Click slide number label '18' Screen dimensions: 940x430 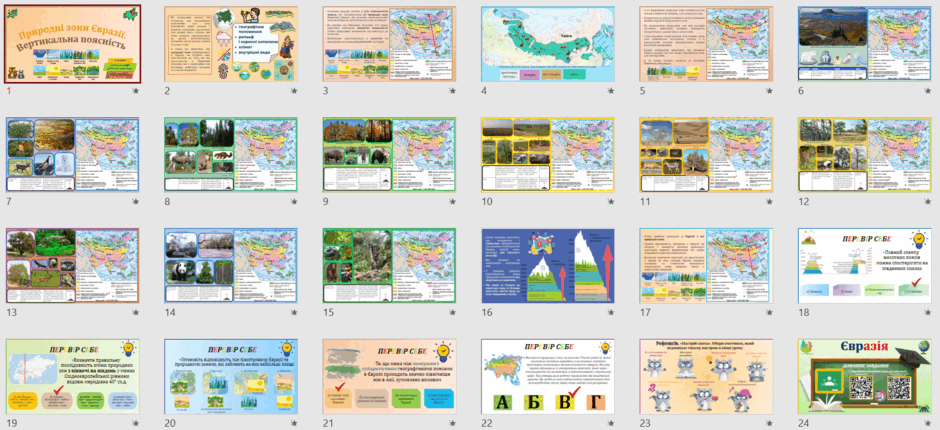(x=803, y=313)
